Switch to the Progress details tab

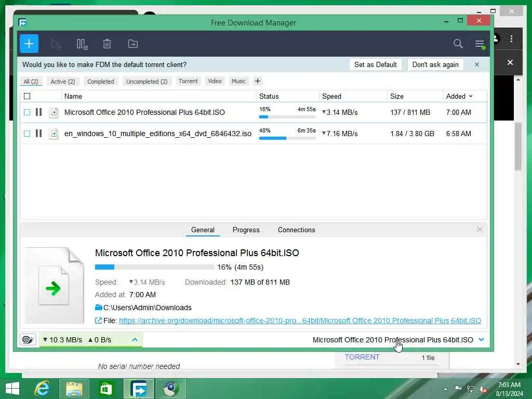coord(246,230)
